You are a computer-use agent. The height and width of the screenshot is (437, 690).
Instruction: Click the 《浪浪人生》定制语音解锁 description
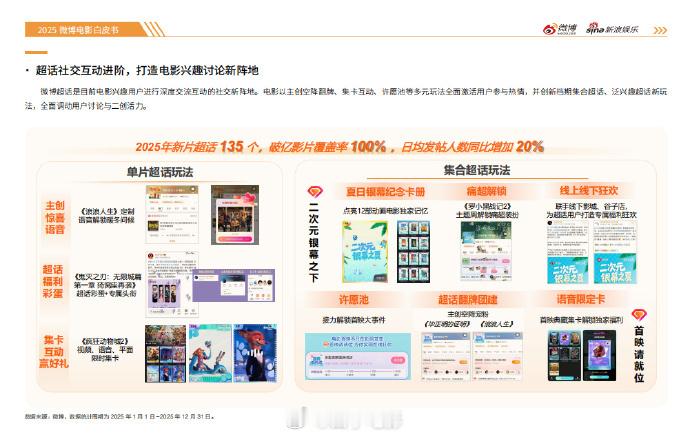(x=106, y=216)
